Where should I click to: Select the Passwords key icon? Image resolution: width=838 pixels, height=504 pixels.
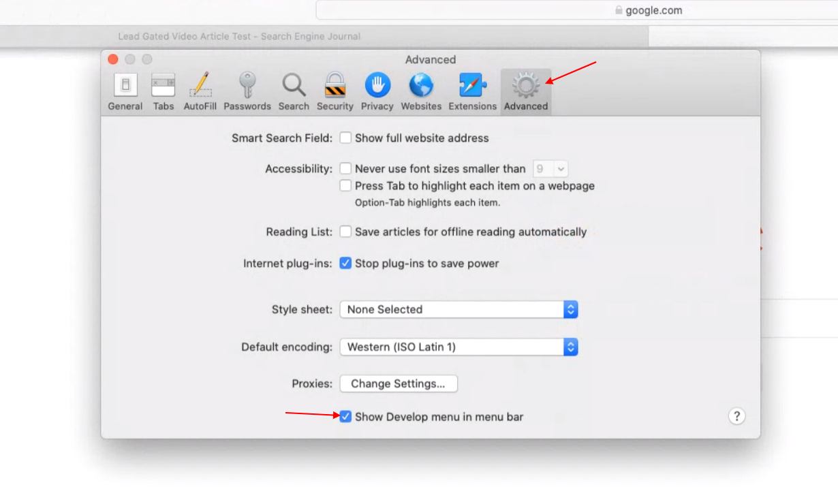(x=247, y=89)
